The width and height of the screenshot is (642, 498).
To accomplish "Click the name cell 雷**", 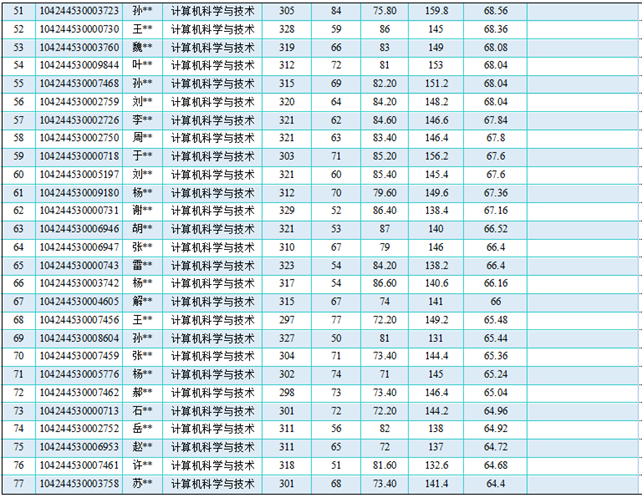I will pyautogui.click(x=143, y=265).
